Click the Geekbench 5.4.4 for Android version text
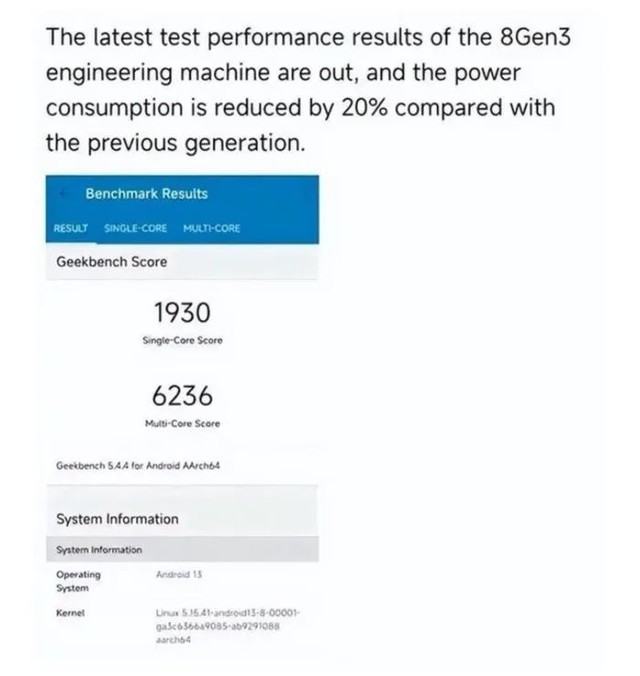The height and width of the screenshot is (676, 640). [137, 466]
